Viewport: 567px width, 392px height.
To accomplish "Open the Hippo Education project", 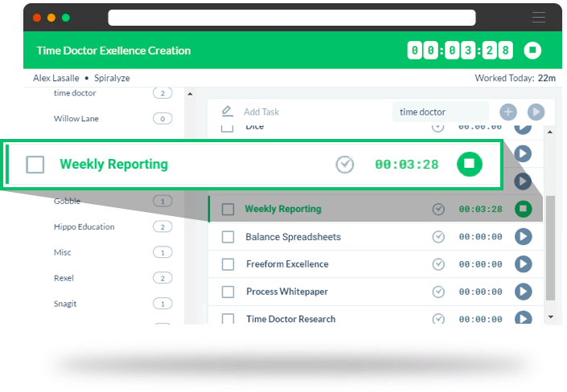I will click(84, 227).
